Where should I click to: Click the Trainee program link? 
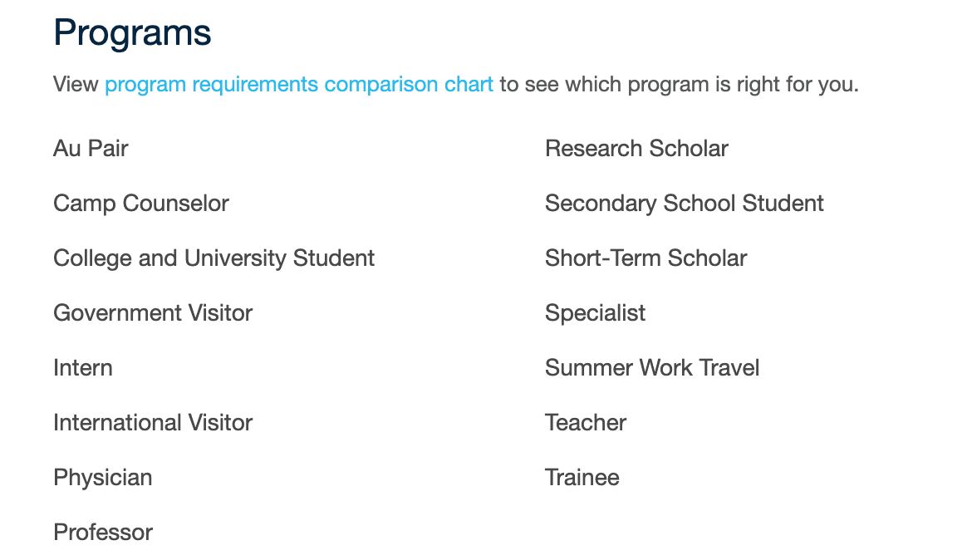(x=582, y=478)
